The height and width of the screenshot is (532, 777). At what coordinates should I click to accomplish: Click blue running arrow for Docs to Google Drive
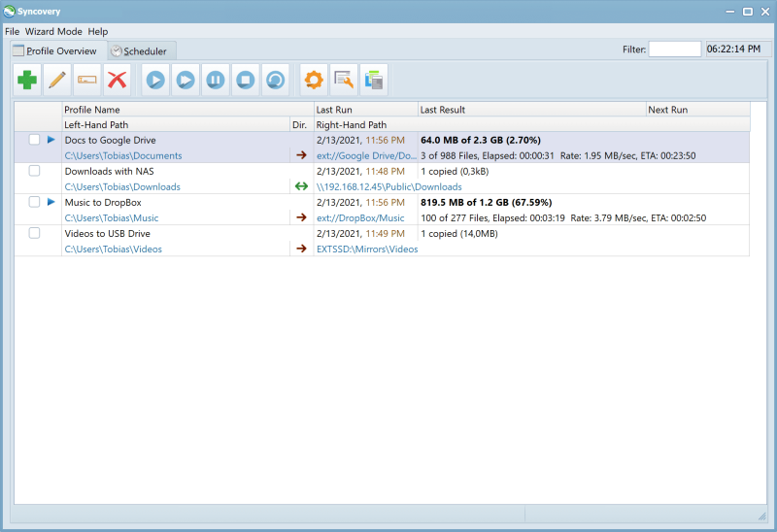coord(51,140)
